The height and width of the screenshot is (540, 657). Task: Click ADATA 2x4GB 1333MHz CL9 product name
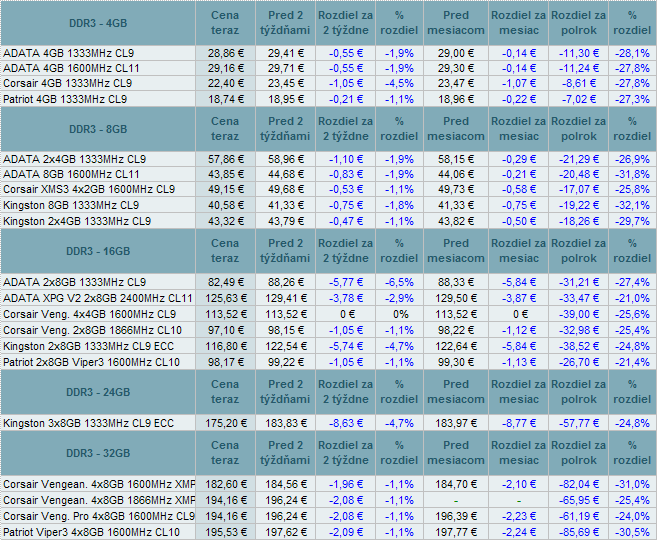[x=75, y=159]
